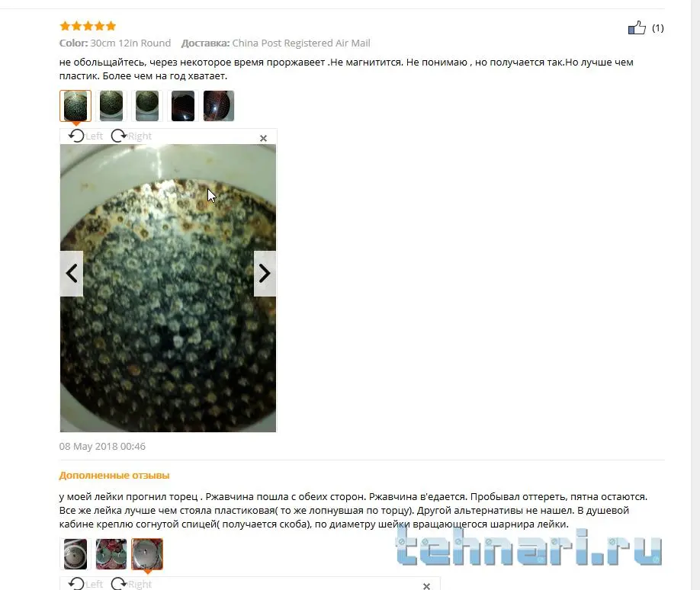This screenshot has width=700, height=590.
Task: Click the thumbs-up helpful icon
Action: [x=637, y=27]
